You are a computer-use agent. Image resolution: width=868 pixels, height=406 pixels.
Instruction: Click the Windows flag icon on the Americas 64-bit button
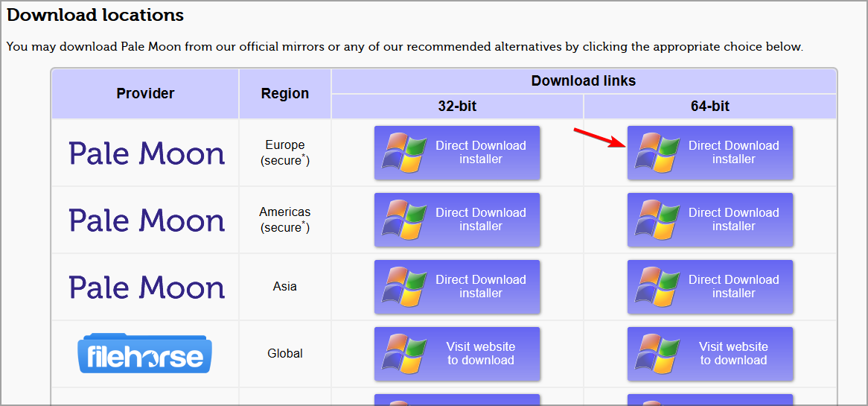tap(657, 219)
